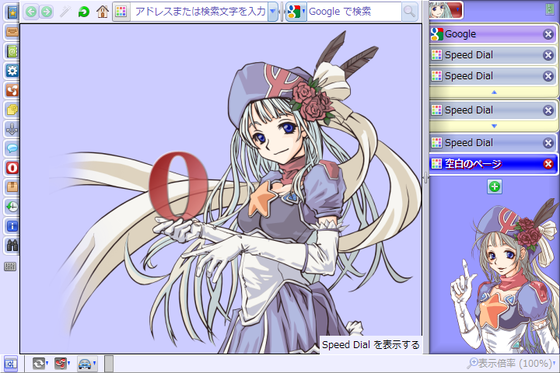
Task: Click the red Opera O sidebar icon
Action: click(12, 168)
